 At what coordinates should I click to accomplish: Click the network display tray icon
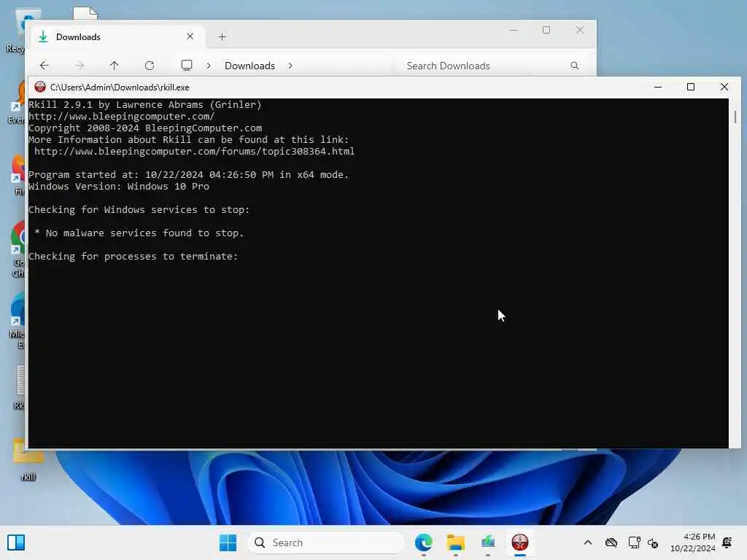point(634,542)
